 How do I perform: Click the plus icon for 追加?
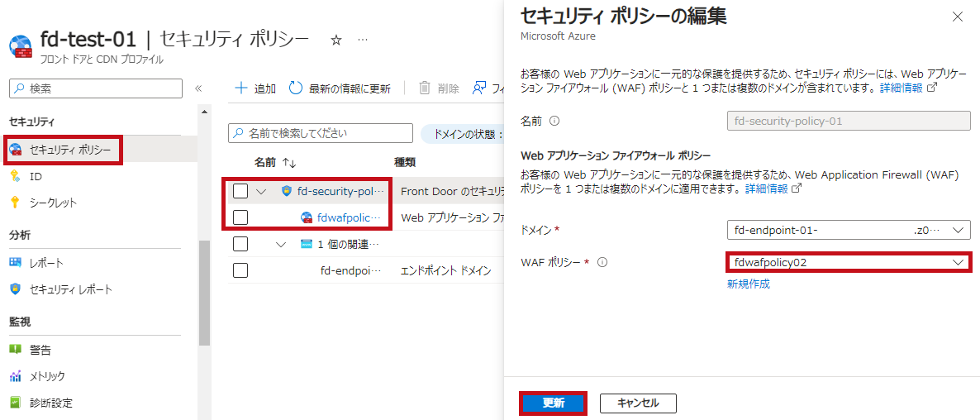[241, 88]
